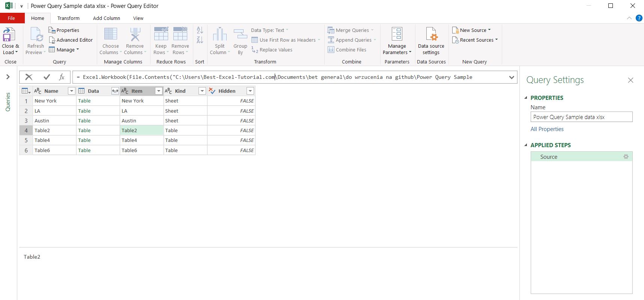Open the Hidden column filter dropdown
644x300 pixels.
click(x=250, y=91)
